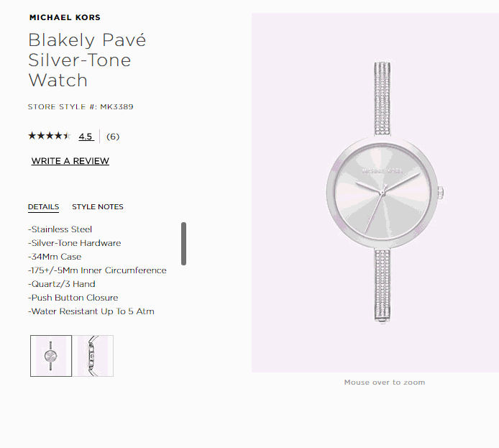Screen dimensions: 499x448
Task: Click the 34Mm Case detail line
Action: coord(55,257)
